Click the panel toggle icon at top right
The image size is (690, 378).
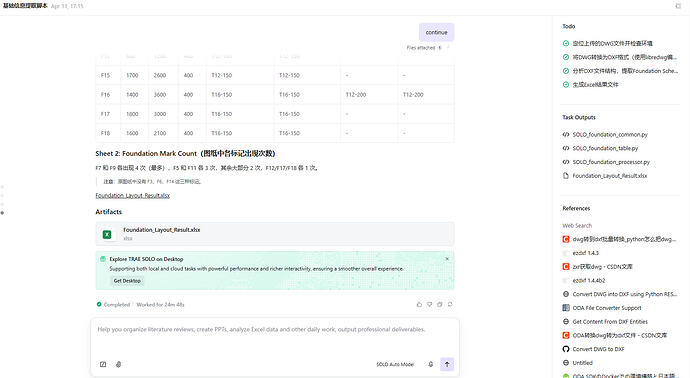point(678,6)
